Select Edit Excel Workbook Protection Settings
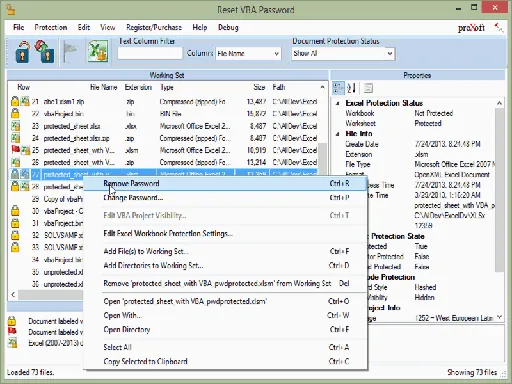 [x=225, y=233]
